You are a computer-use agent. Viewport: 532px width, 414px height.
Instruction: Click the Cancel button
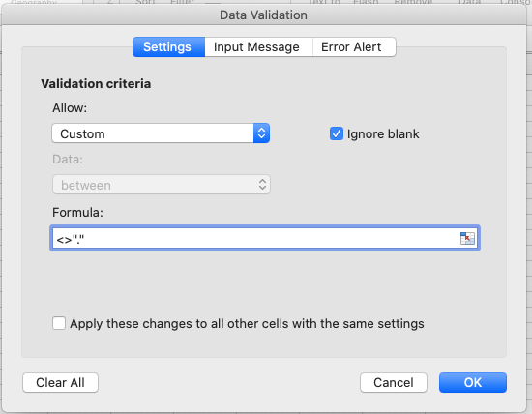(394, 382)
